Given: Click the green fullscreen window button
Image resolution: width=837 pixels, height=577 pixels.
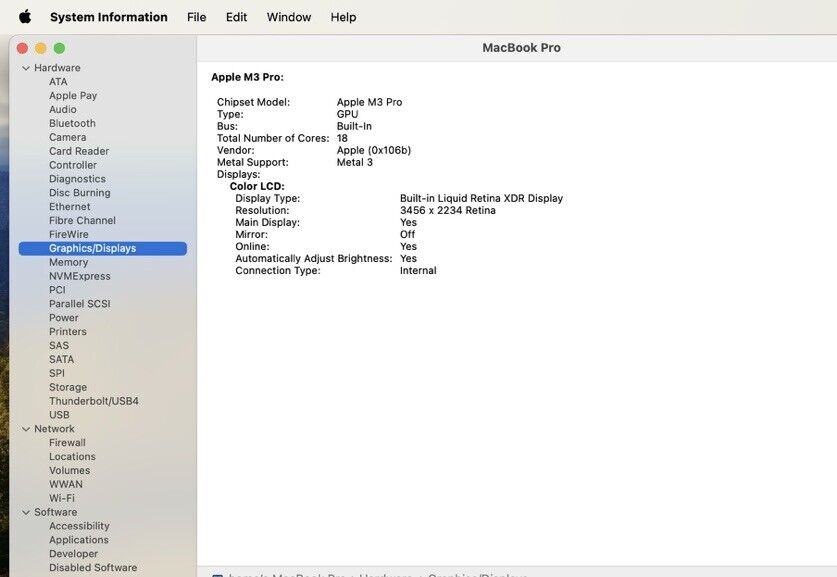Looking at the screenshot, I should pyautogui.click(x=59, y=48).
